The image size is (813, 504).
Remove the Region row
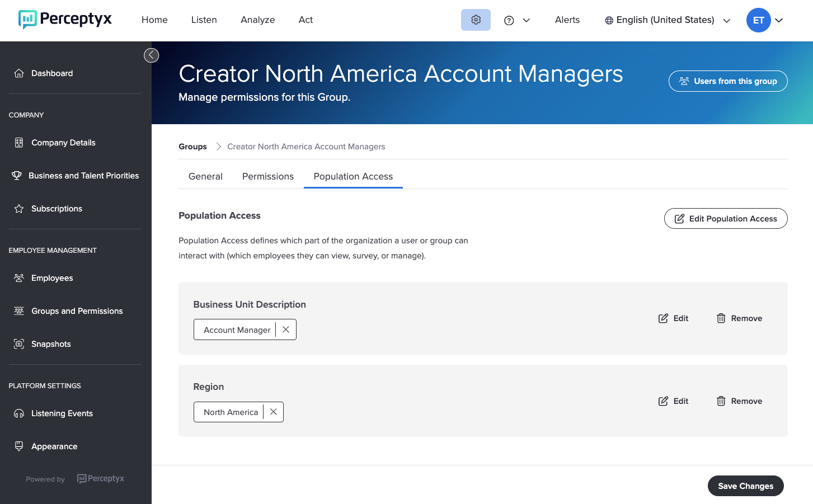click(x=739, y=401)
